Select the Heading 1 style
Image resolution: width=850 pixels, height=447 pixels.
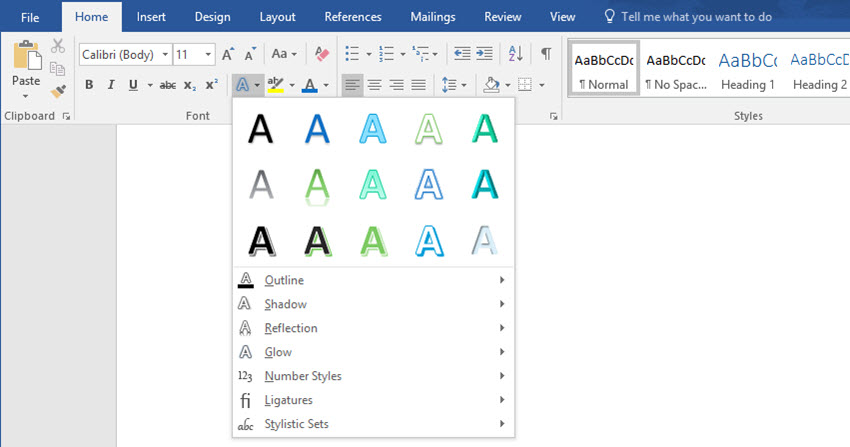click(x=748, y=69)
